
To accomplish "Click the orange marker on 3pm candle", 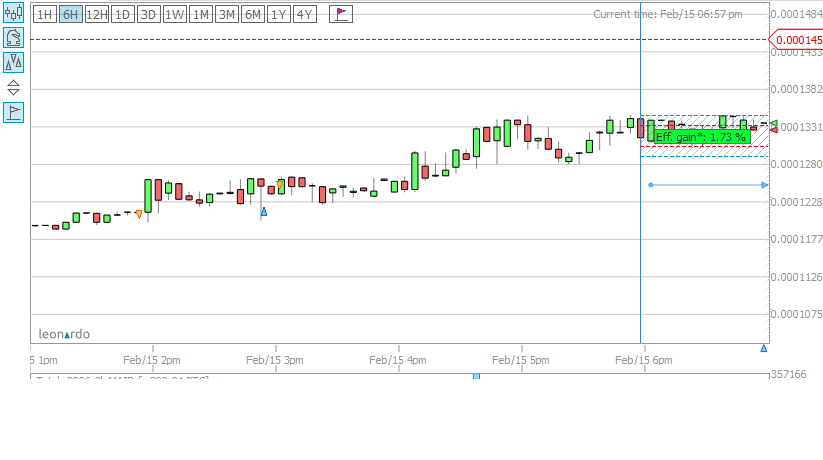I will [280, 185].
